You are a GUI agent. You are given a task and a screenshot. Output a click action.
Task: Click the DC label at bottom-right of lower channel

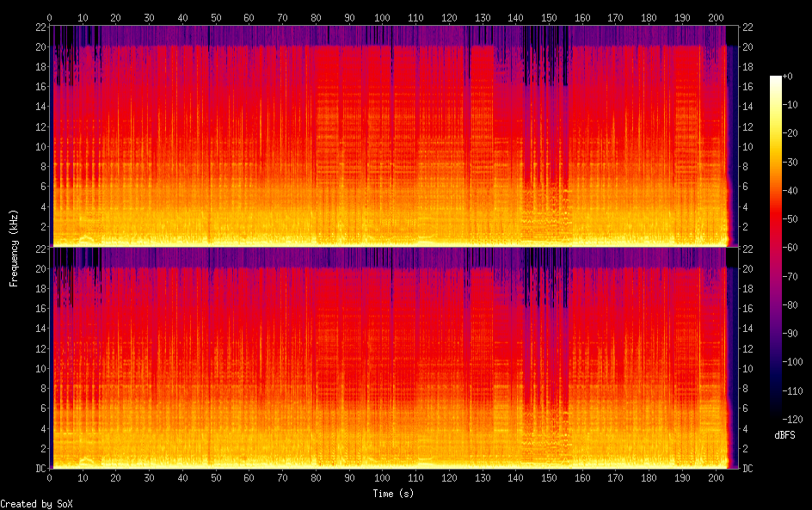pyautogui.click(x=747, y=469)
